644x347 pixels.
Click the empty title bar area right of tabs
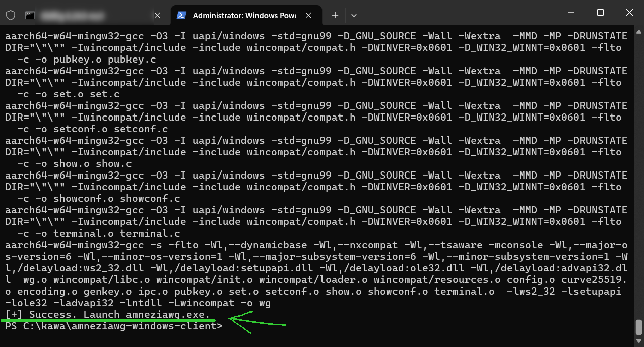454,15
